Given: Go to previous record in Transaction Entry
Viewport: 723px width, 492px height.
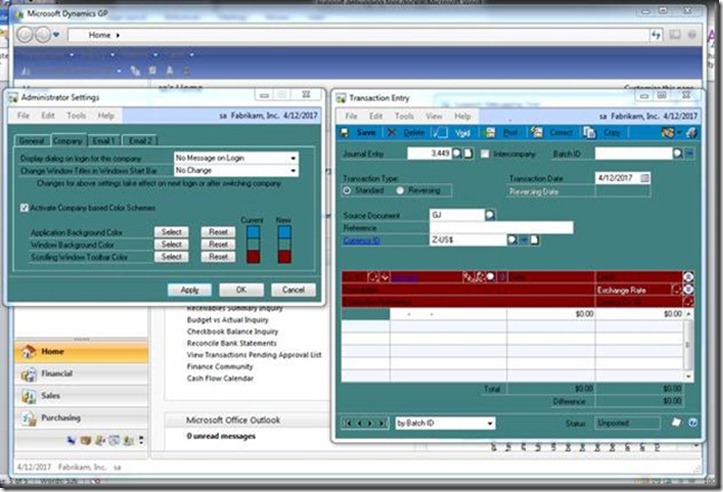Looking at the screenshot, I should (x=360, y=423).
